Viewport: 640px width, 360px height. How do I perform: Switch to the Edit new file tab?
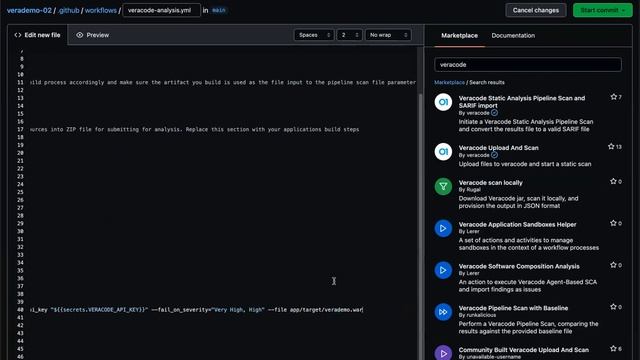coord(38,35)
